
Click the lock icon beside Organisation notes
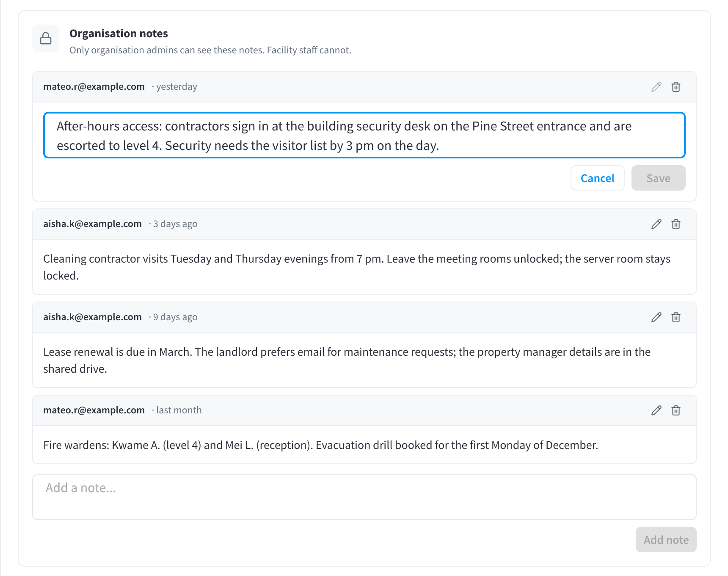[x=46, y=38]
